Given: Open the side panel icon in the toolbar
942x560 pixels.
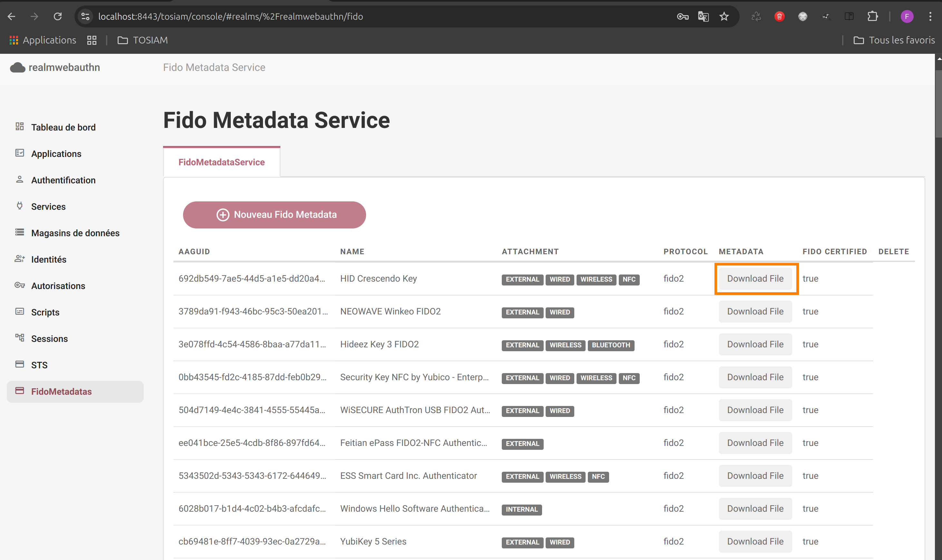Looking at the screenshot, I should click(849, 16).
